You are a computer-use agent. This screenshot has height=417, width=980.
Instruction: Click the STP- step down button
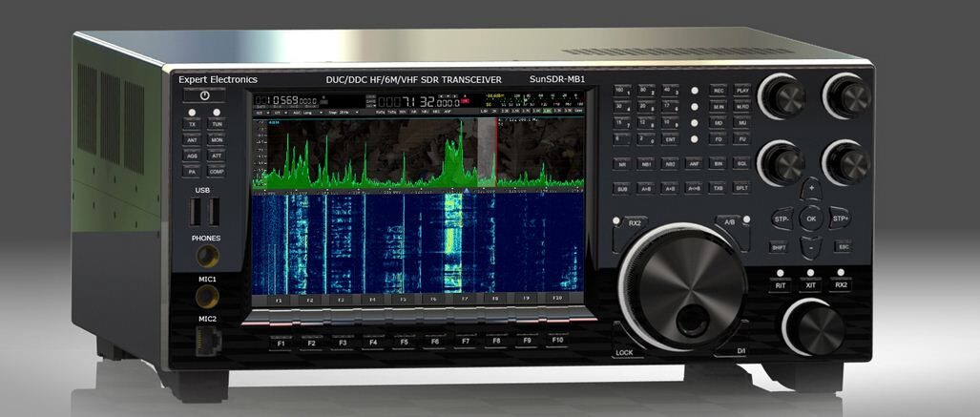point(782,219)
